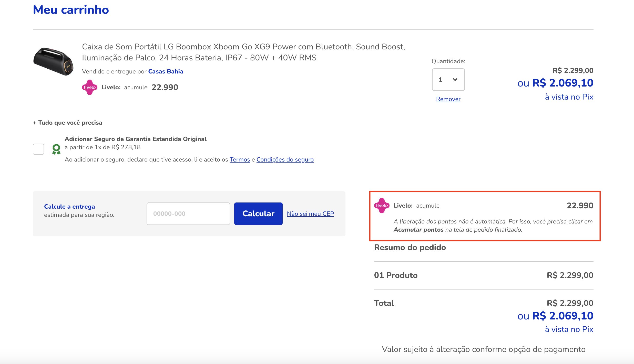This screenshot has height=364, width=634.
Task: Remove the item with the Remover link
Action: [x=448, y=99]
